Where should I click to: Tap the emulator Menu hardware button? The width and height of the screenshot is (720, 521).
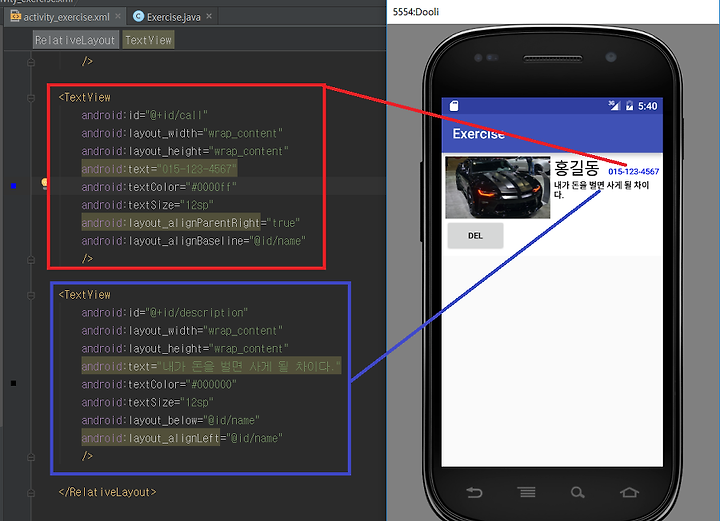point(527,493)
